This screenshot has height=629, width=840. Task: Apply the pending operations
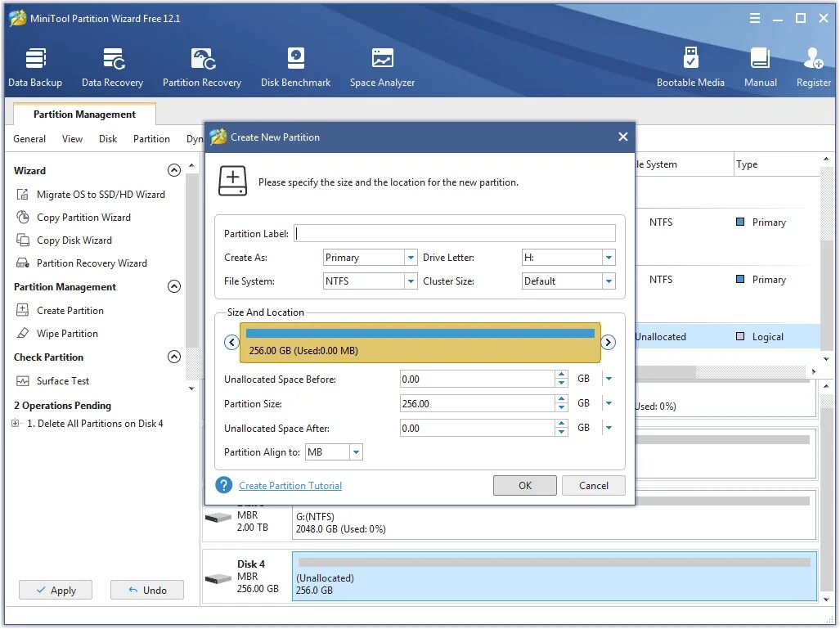coord(56,590)
